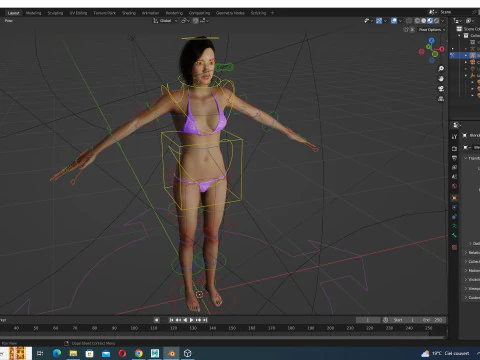Open the Pose Options popover
This screenshot has width=480, height=360.
click(x=432, y=30)
